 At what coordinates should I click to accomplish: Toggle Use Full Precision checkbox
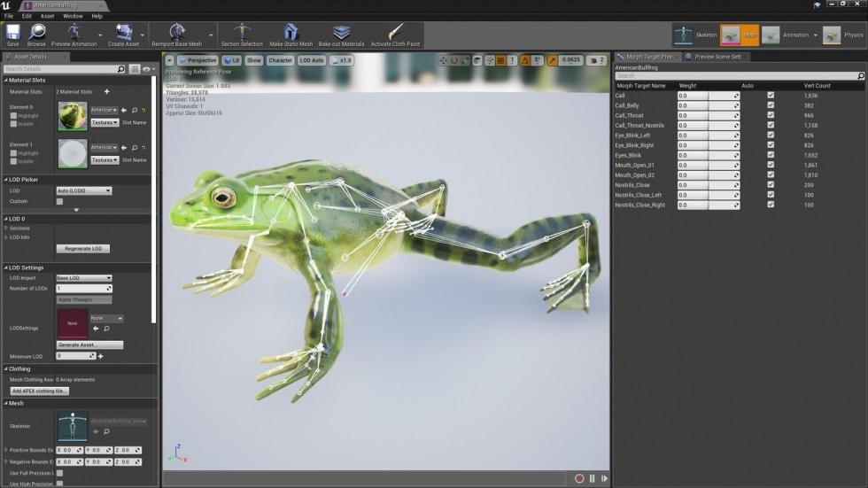click(x=60, y=473)
